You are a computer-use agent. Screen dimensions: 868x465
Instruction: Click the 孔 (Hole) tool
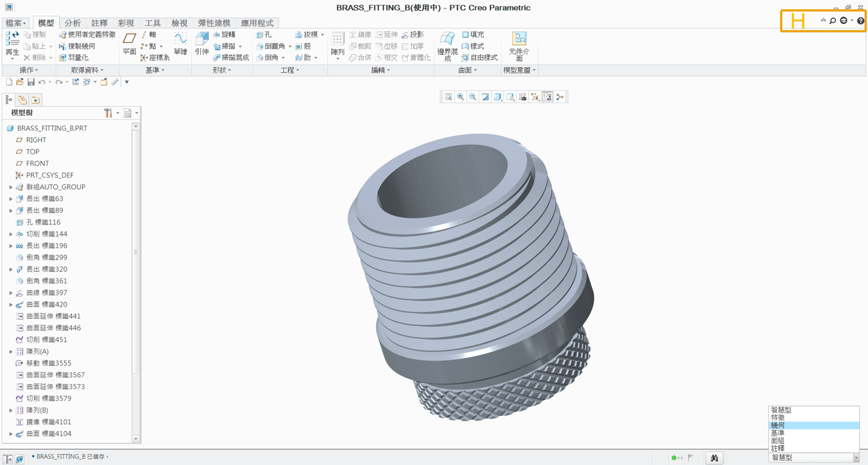coord(264,35)
